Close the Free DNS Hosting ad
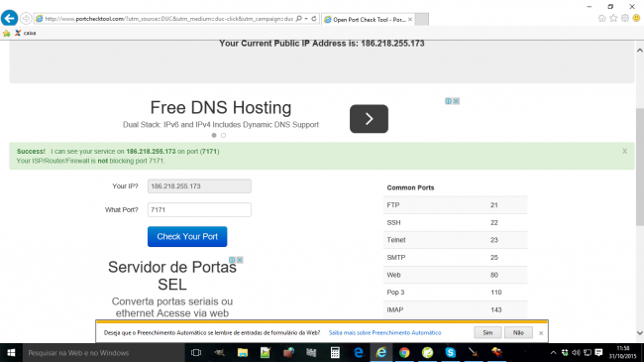 coord(456,101)
